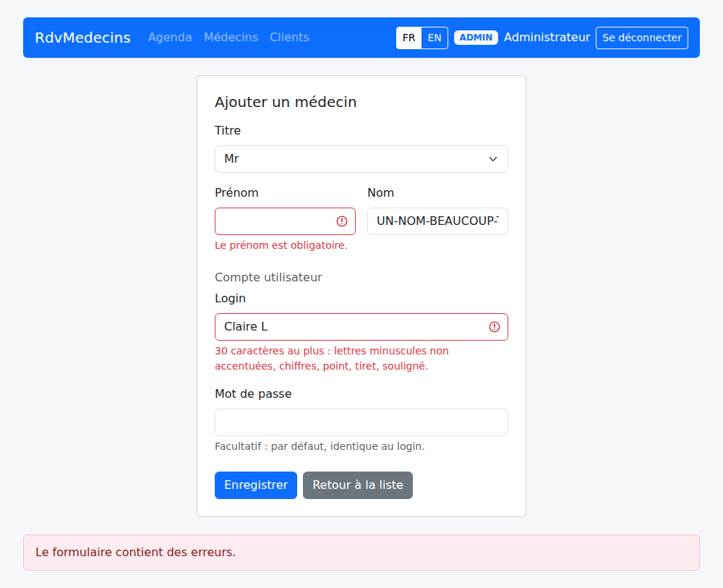
Task: Save the form with Enregistrer
Action: (x=256, y=485)
